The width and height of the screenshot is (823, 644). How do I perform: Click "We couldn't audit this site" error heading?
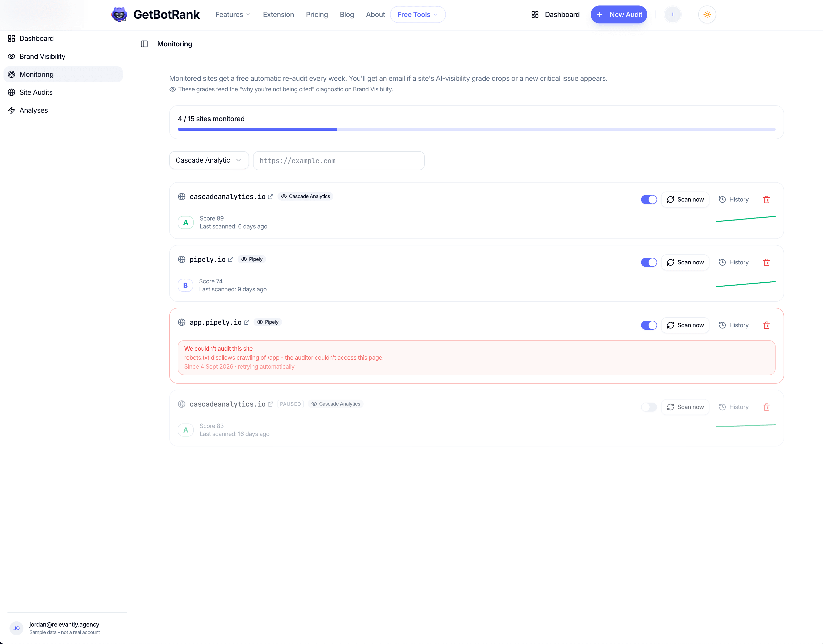coord(218,349)
